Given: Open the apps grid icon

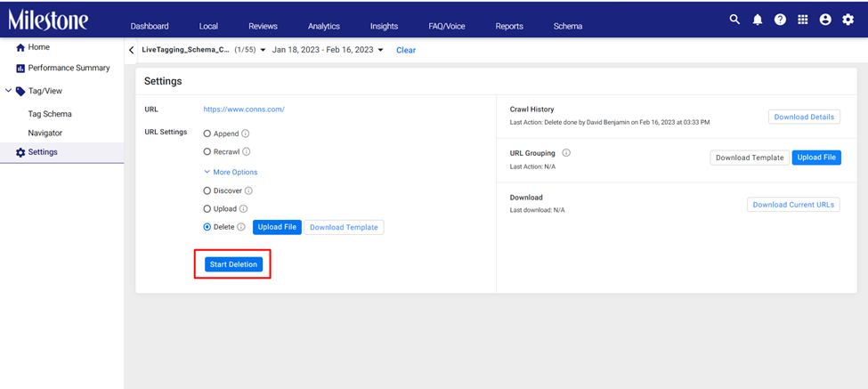Looking at the screenshot, I should 803,20.
